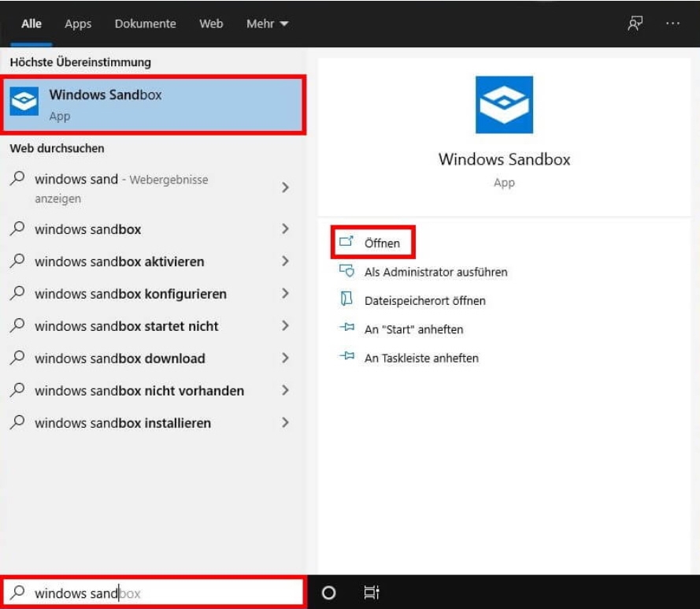Expand arrow for 'windows sandbox installieren'
Screen dimensions: 700x609
click(285, 423)
